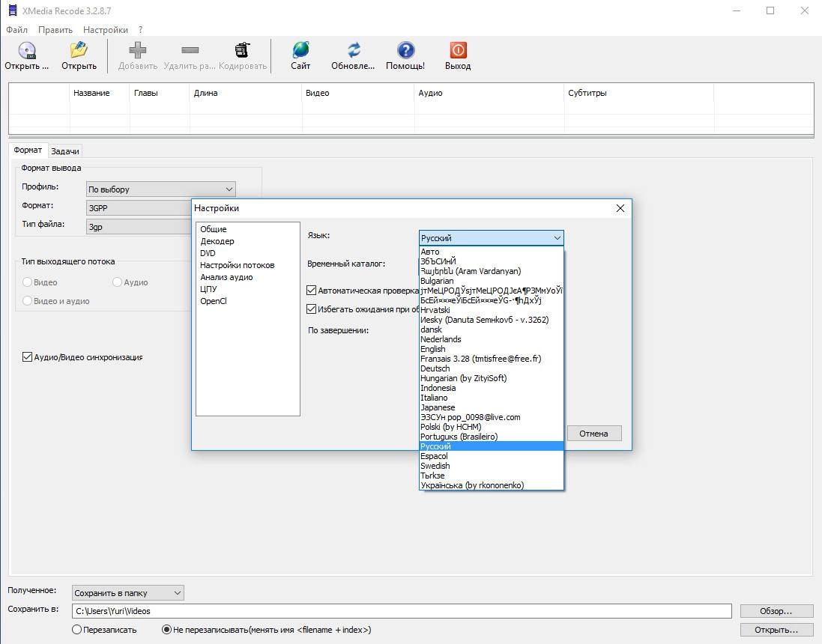Screen dimensions: 822x644
Task: Open the Профиль dropdown
Action: (x=160, y=189)
